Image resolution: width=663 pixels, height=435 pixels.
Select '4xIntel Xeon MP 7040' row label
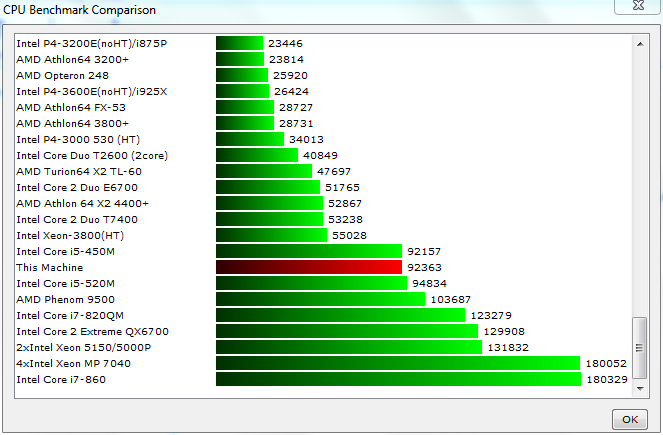[x=74, y=364]
